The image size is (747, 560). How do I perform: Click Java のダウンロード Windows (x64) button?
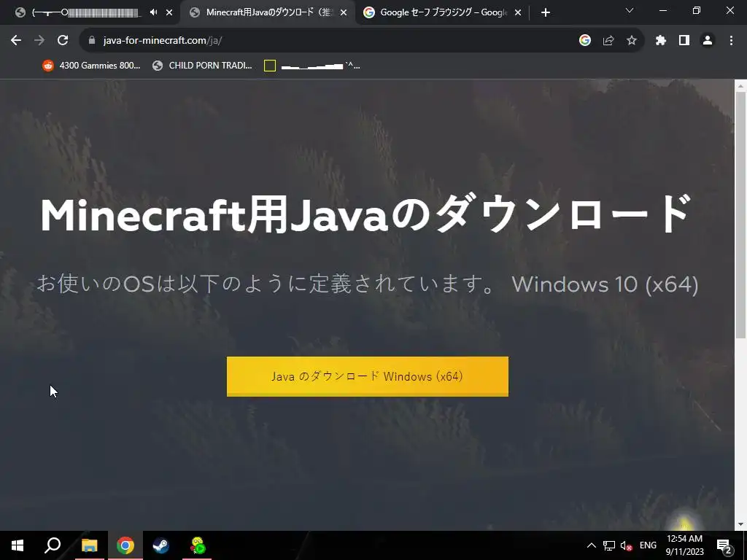pos(368,376)
